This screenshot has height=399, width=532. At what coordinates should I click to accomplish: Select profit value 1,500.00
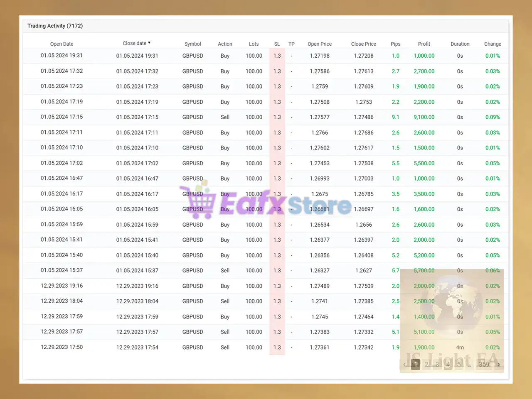tap(424, 148)
